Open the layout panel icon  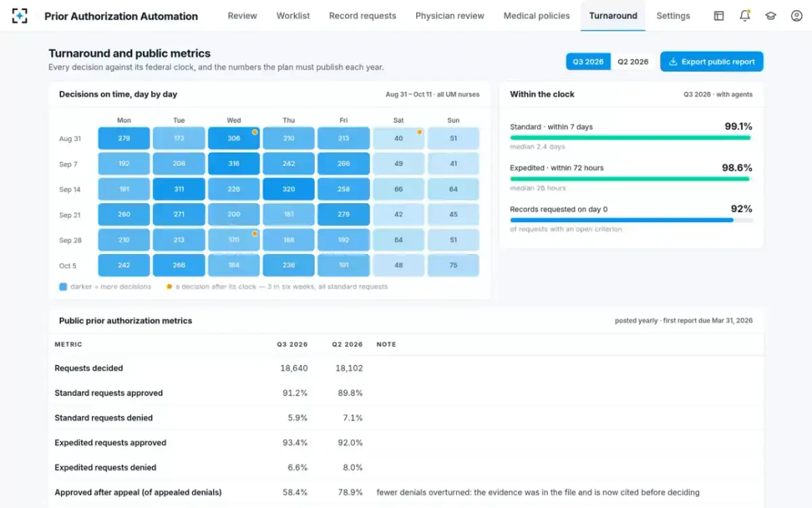point(719,16)
